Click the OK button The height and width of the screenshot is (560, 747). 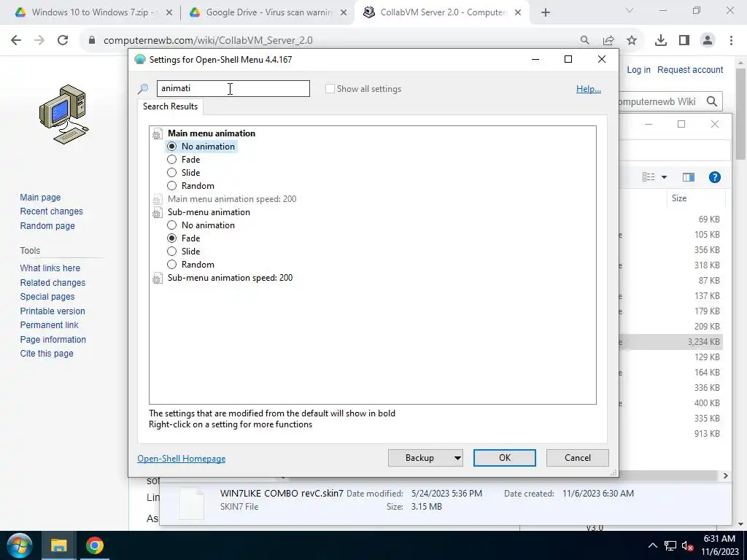(x=505, y=458)
